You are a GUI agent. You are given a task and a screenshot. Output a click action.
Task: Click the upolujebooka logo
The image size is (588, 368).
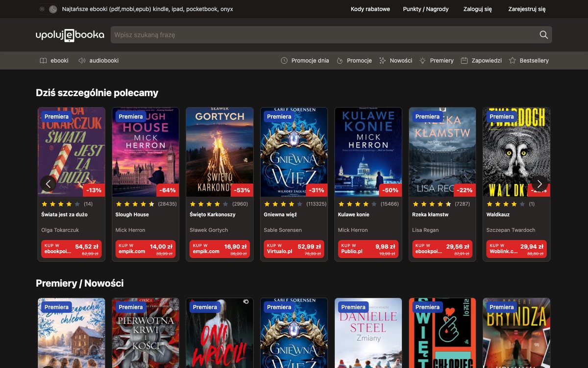click(70, 35)
